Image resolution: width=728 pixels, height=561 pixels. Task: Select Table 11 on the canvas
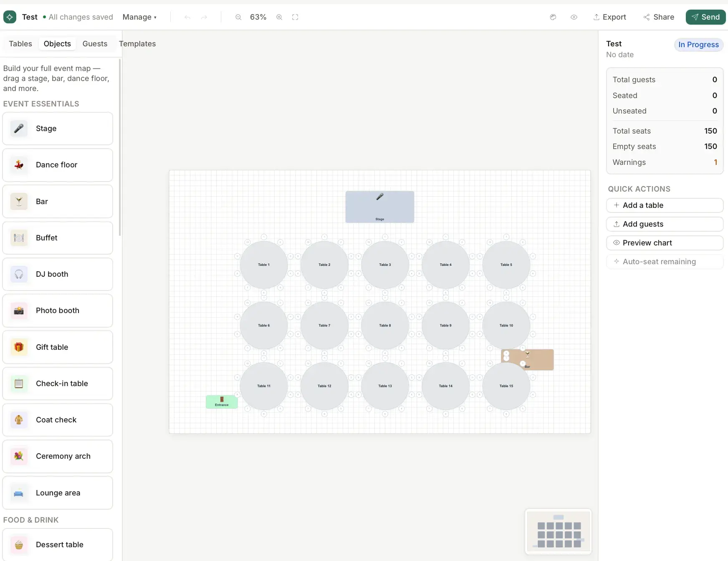click(264, 386)
